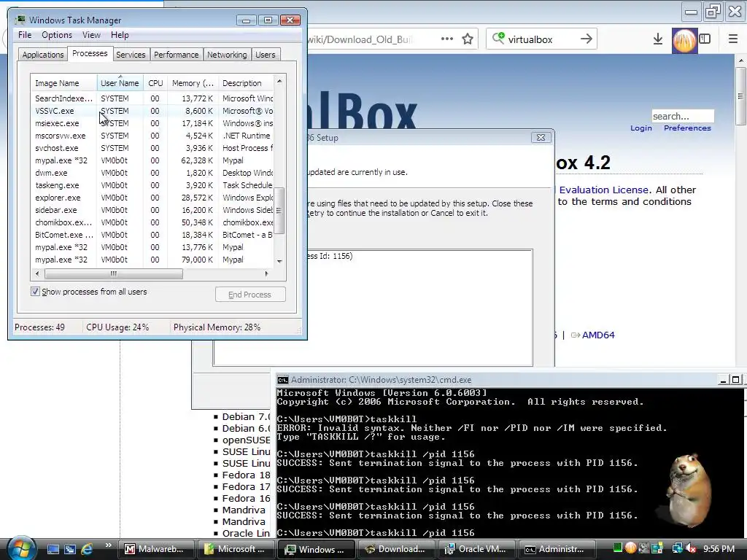The image size is (747, 560).
Task: Switch to Oracle VM taskbar button
Action: (477, 549)
